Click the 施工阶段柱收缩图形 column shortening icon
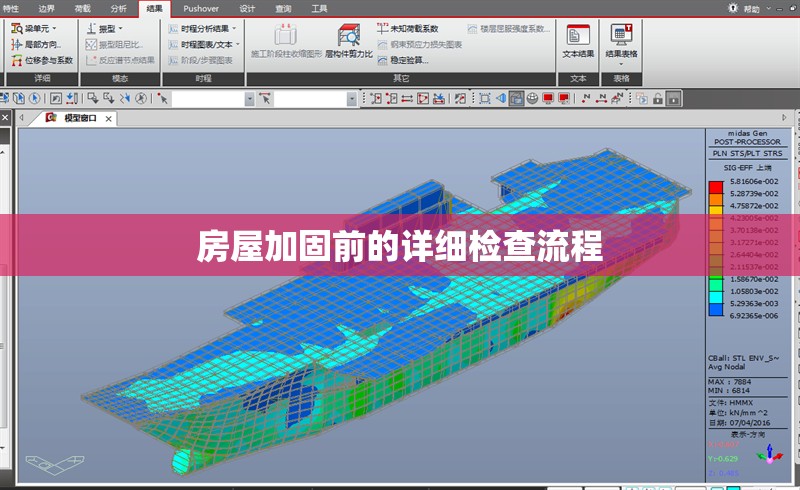 pos(285,40)
